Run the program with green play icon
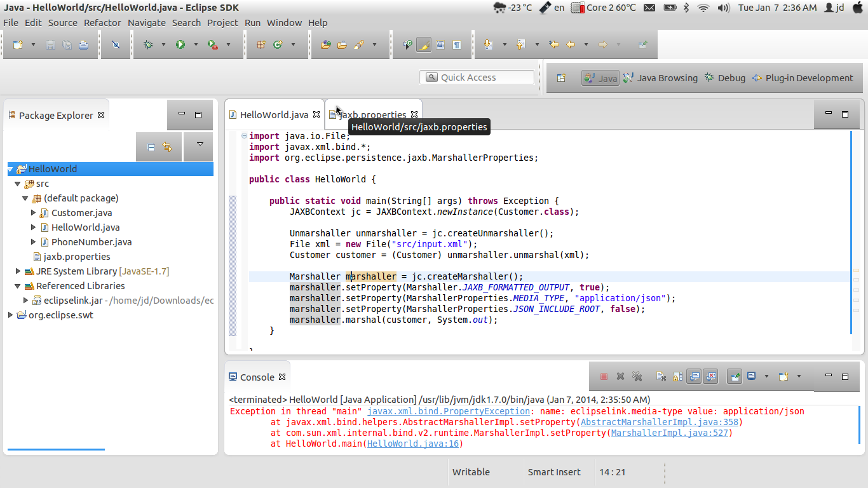Viewport: 868px width, 488px height. 180,44
